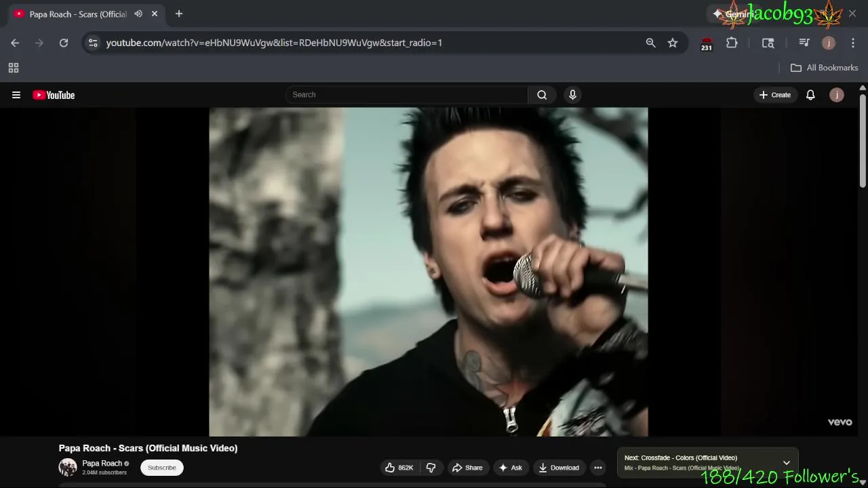Click the video player to pause
Viewport: 868px width, 488px height.
[x=429, y=272]
